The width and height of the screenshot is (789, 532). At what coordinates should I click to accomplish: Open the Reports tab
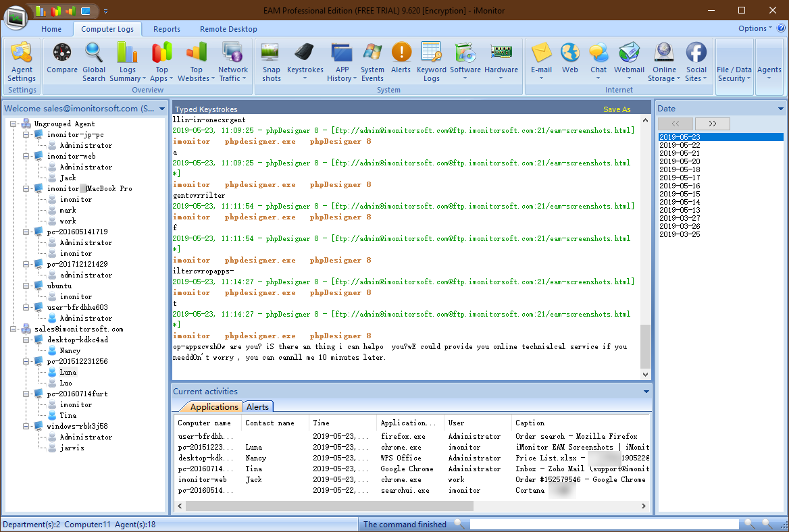pyautogui.click(x=167, y=29)
